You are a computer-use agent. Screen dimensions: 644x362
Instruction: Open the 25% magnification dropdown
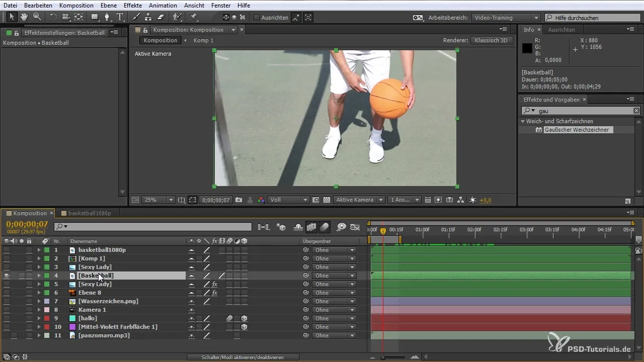pos(158,200)
